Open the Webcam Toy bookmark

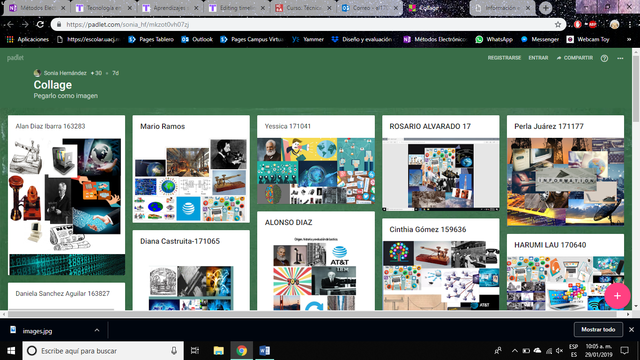point(588,40)
